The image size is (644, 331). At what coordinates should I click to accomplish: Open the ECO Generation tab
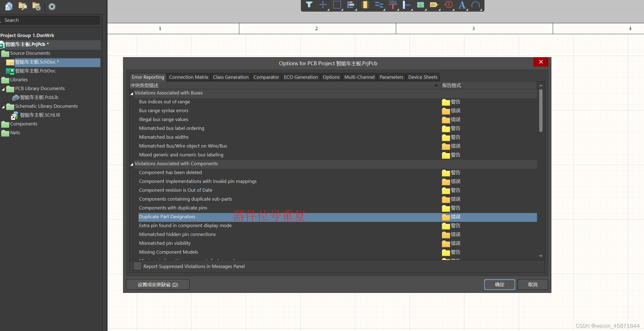[x=301, y=77]
